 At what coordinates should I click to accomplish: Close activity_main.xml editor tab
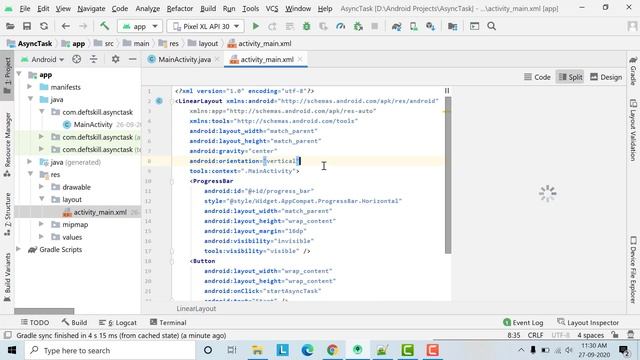coord(300,59)
